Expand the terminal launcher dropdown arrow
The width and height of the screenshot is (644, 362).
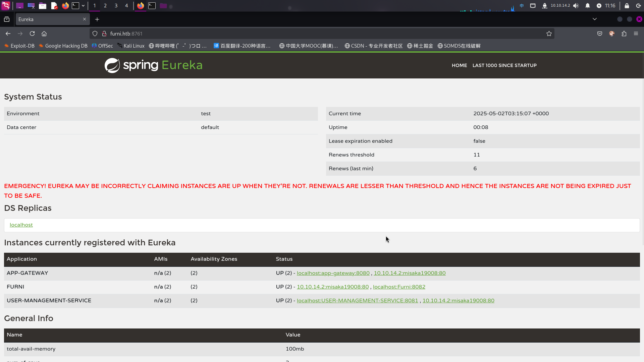tap(83, 6)
